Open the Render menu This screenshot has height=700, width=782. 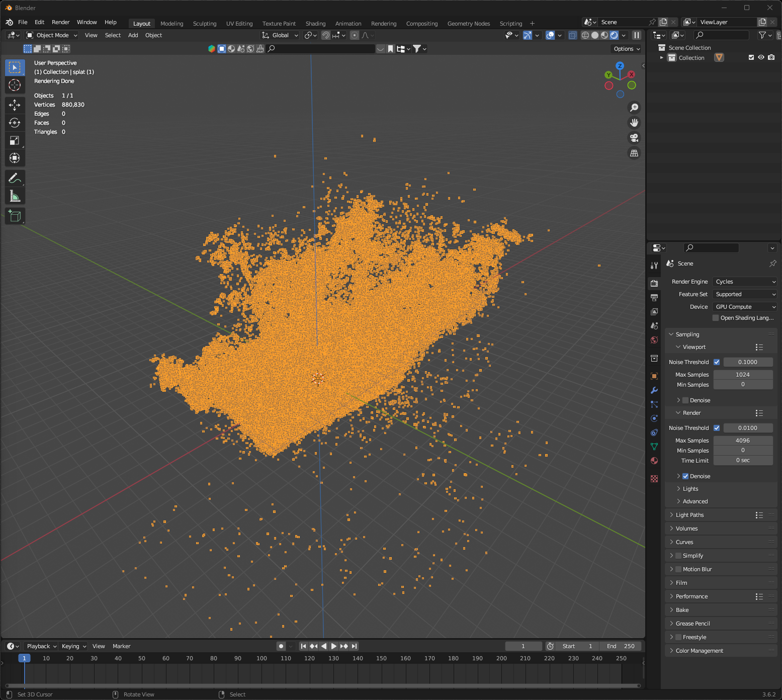pos(60,22)
